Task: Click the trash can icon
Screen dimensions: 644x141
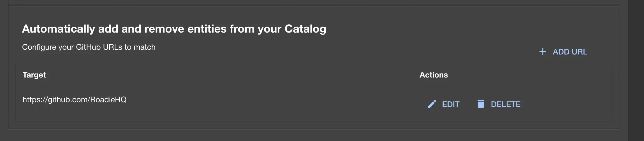Action: 481,104
